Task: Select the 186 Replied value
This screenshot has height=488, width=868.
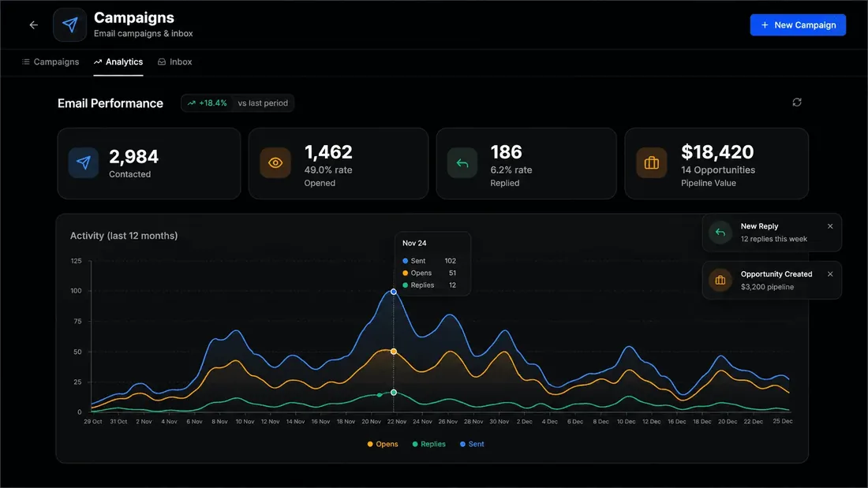Action: pos(506,152)
